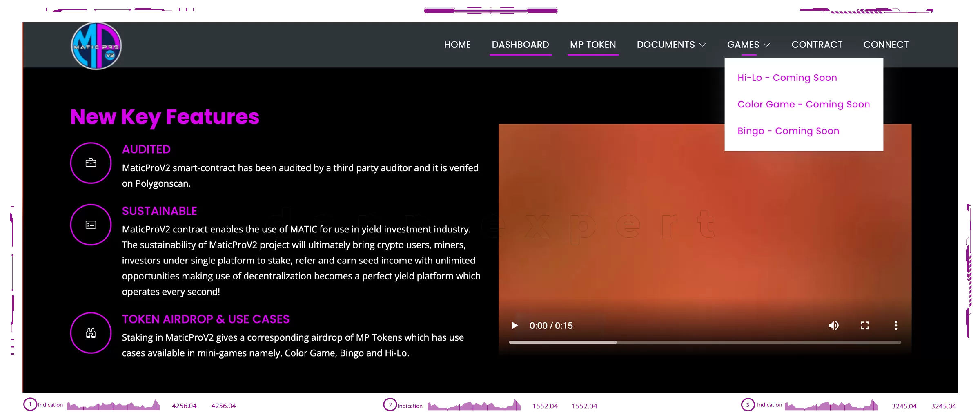Select Color Game - Coming Soon
The width and height of the screenshot is (980, 415).
(804, 104)
